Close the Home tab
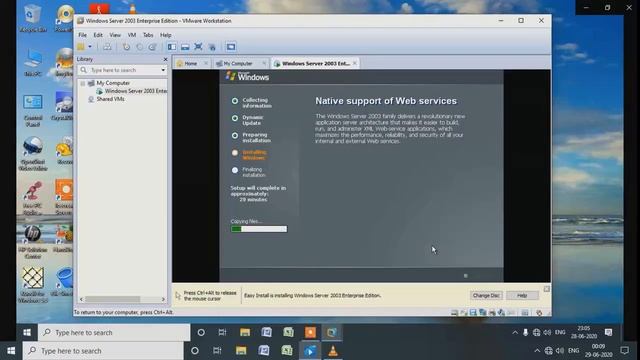Viewport: 640px width, 360px height. (206, 63)
